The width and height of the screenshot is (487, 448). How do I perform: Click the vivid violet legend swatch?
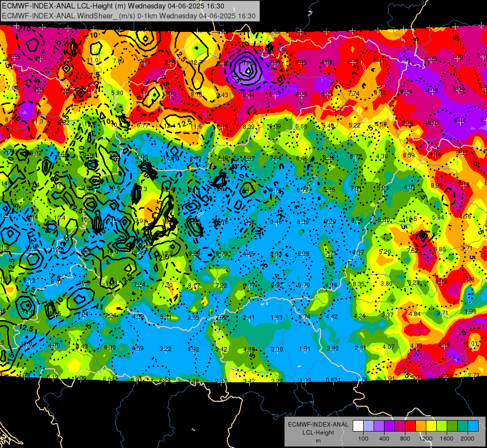[x=390, y=426]
